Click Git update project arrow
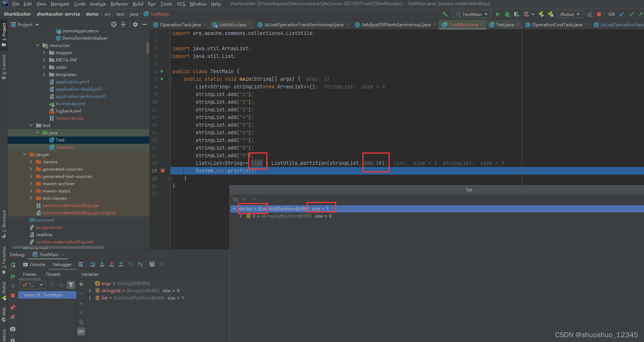The width and height of the screenshot is (644, 342). pos(622,14)
